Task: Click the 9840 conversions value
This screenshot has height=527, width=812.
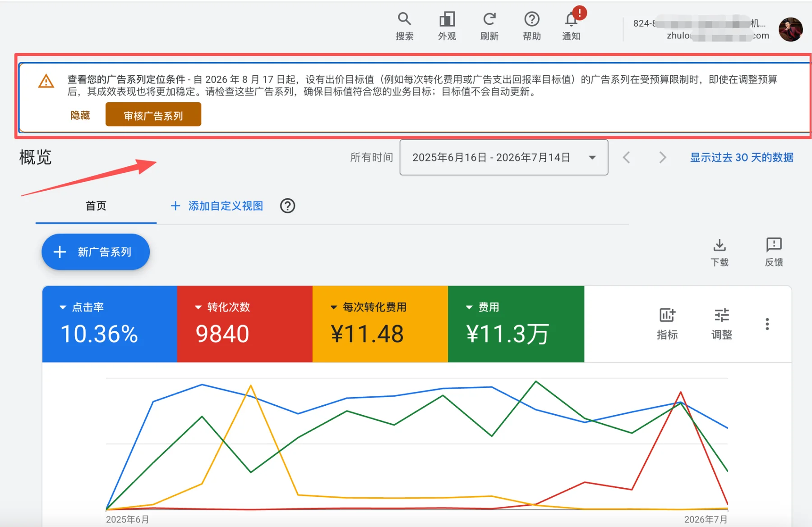Action: [x=222, y=334]
